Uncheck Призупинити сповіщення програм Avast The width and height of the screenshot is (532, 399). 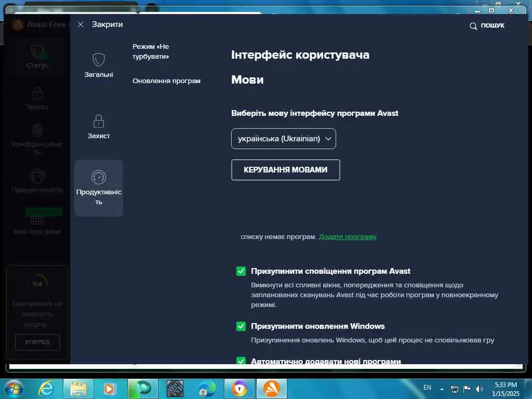(241, 271)
